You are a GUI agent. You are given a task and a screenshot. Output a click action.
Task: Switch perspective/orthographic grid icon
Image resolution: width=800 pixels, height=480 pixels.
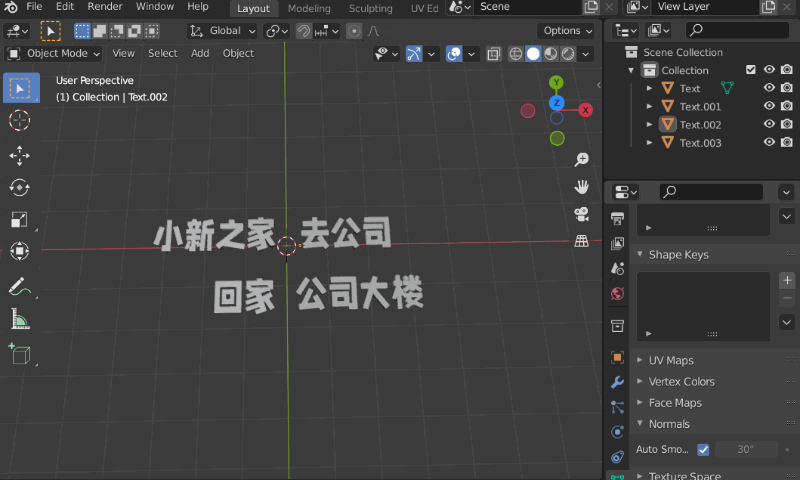click(x=581, y=241)
